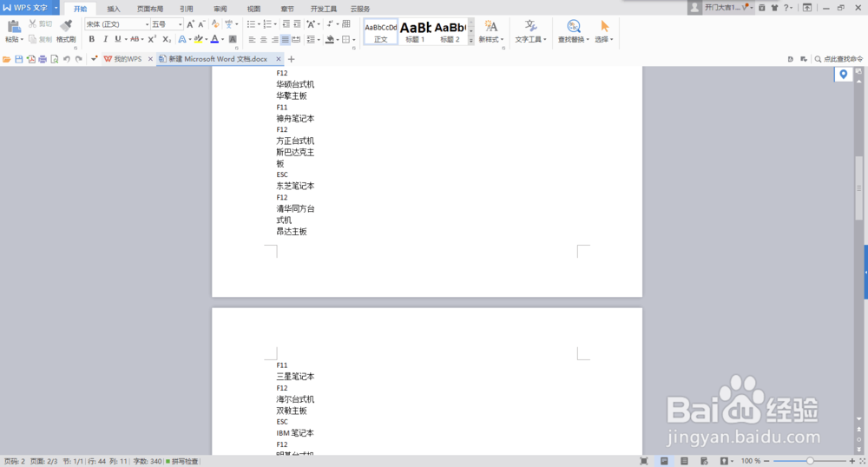
Task: Apply the 标题 2 style
Action: pos(450,31)
